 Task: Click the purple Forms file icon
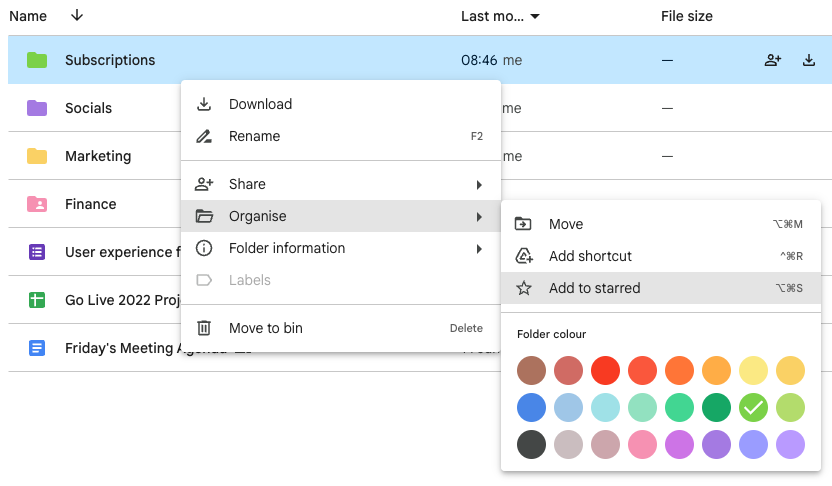tap(37, 252)
